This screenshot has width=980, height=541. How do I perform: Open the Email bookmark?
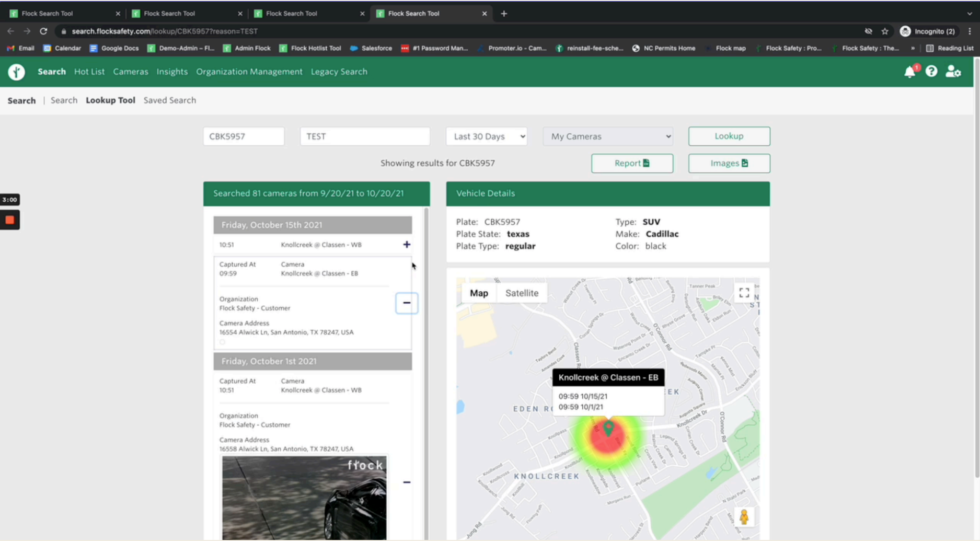coord(21,48)
